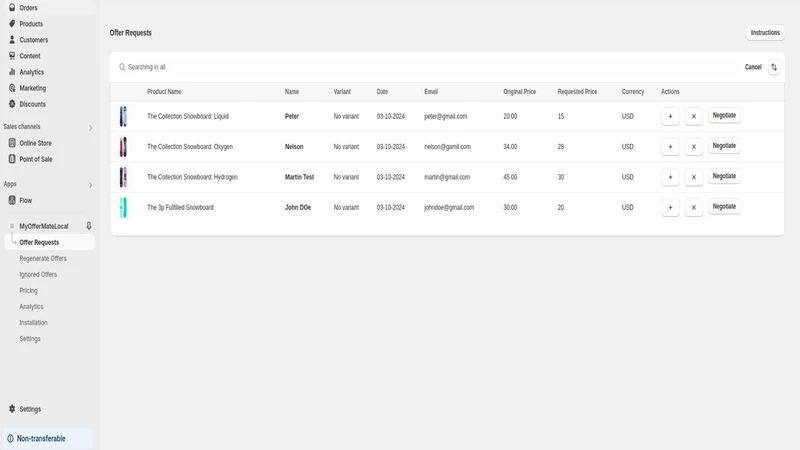Click the Instructions button
The width and height of the screenshot is (800, 450).
(765, 33)
